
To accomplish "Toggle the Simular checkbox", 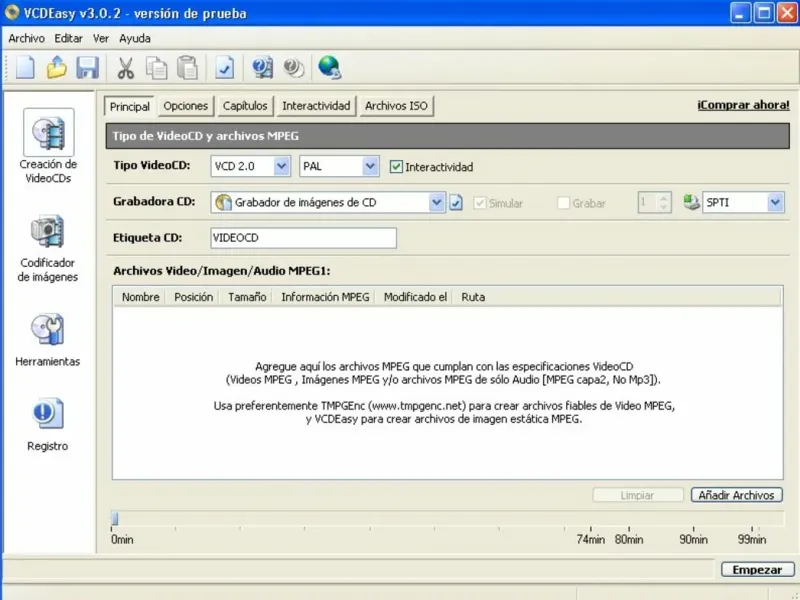I will (x=480, y=203).
